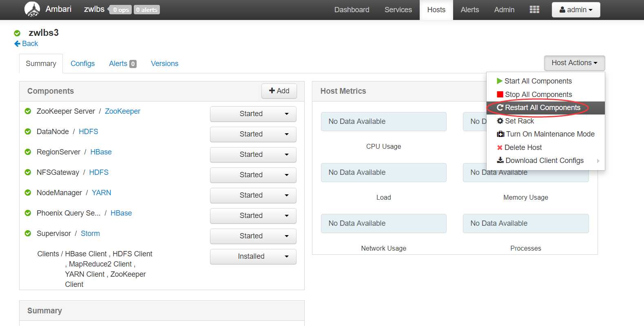Open Storm service link
Screen dimensions: 644x326
[90, 233]
